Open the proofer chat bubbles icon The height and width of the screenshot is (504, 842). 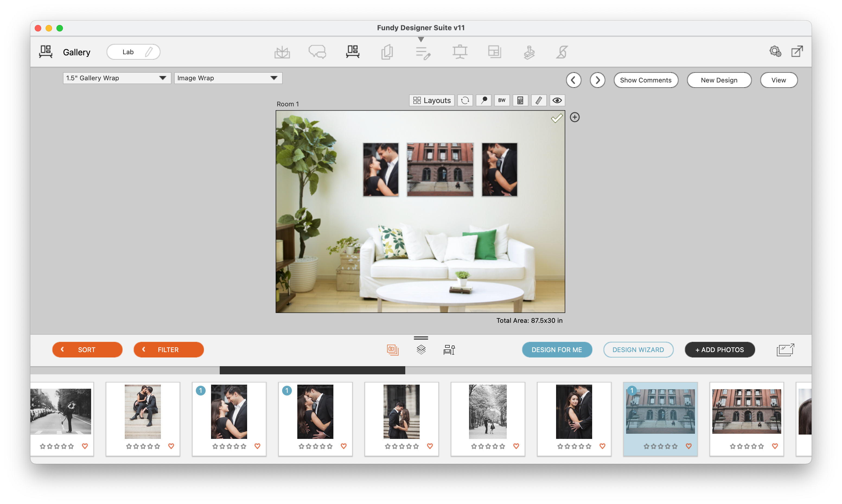tap(317, 52)
